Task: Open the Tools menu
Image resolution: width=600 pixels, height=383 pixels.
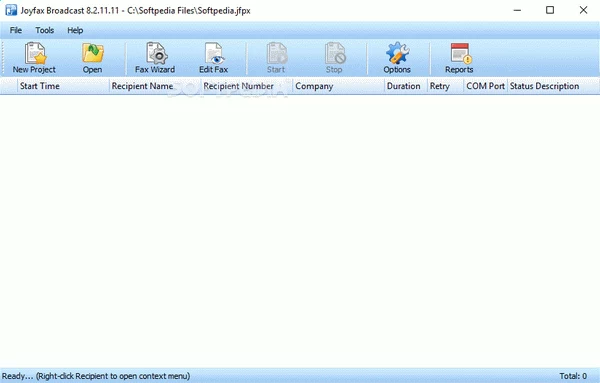Action: pos(44,30)
